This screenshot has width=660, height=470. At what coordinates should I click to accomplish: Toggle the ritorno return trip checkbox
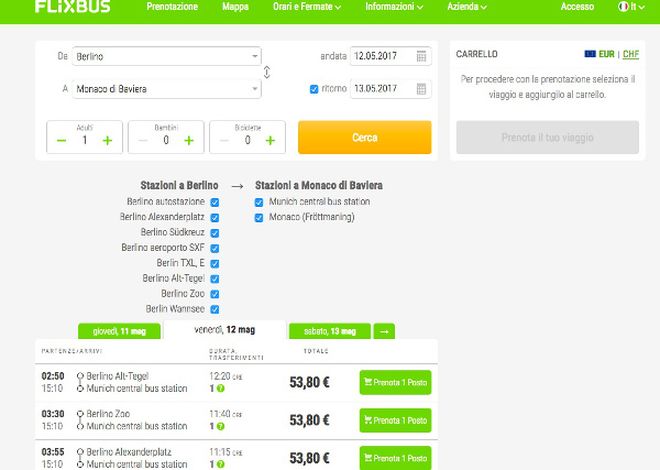coord(314,89)
